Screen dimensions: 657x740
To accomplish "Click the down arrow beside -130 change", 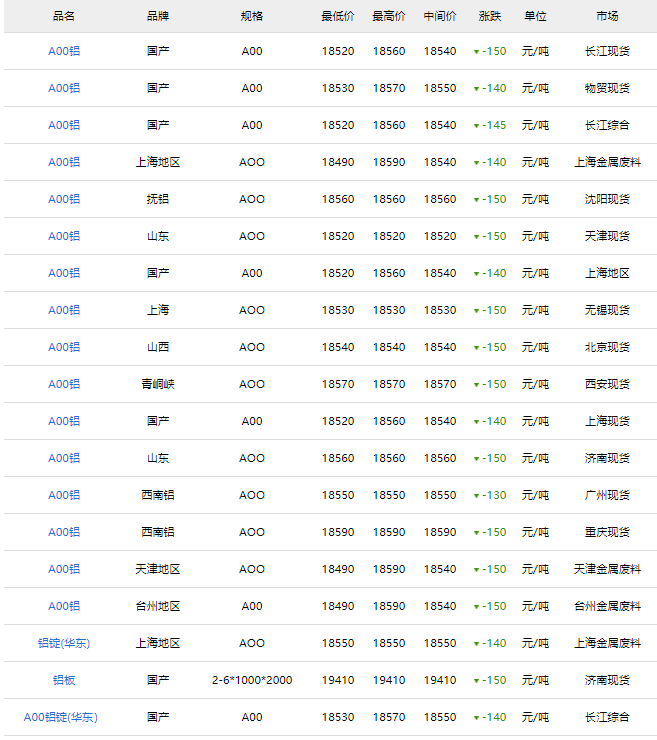I will pyautogui.click(x=477, y=496).
